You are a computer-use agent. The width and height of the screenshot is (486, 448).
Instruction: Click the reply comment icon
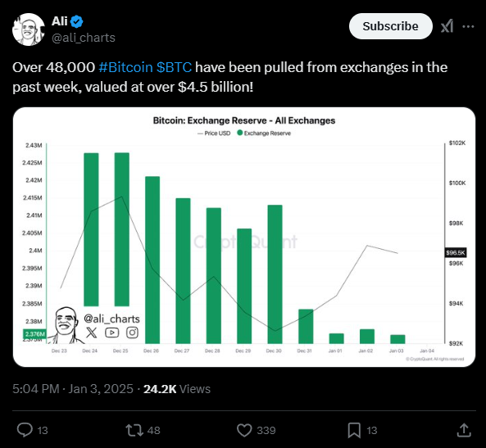pos(25,430)
